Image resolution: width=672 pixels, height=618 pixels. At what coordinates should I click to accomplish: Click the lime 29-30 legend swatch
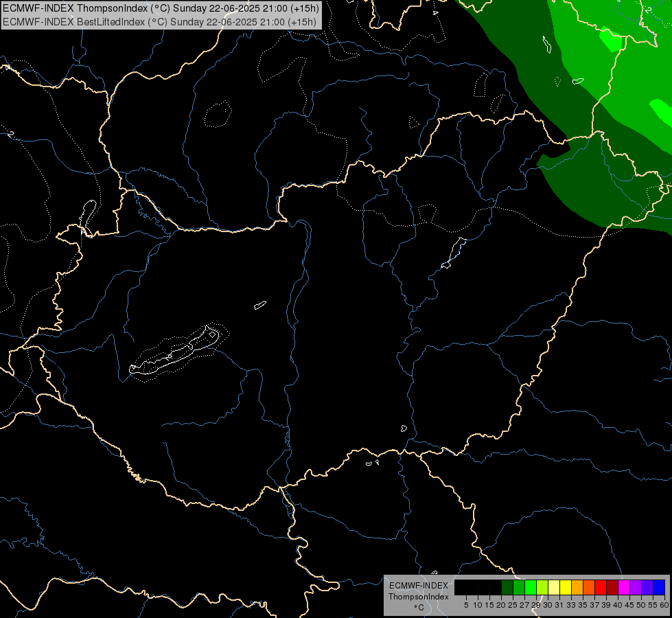click(x=542, y=588)
